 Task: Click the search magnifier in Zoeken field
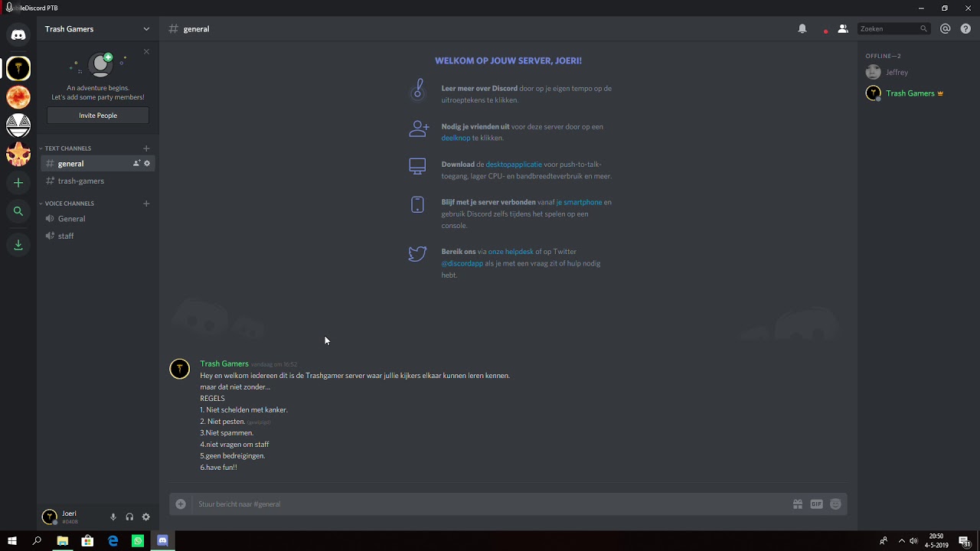coord(923,29)
